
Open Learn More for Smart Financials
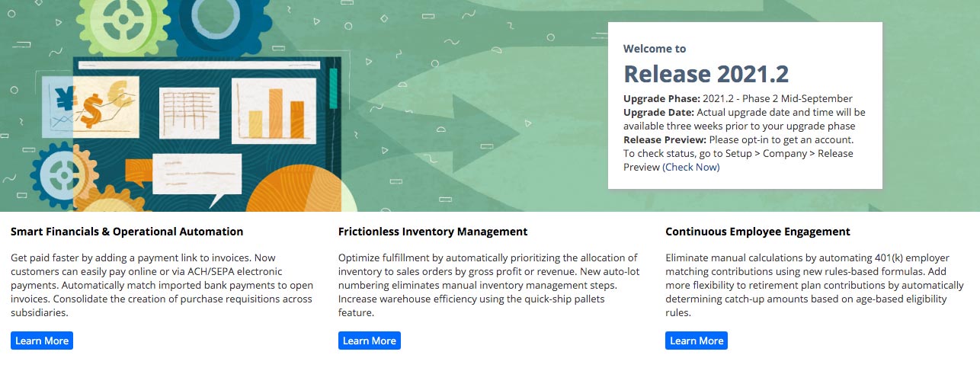[x=42, y=341]
